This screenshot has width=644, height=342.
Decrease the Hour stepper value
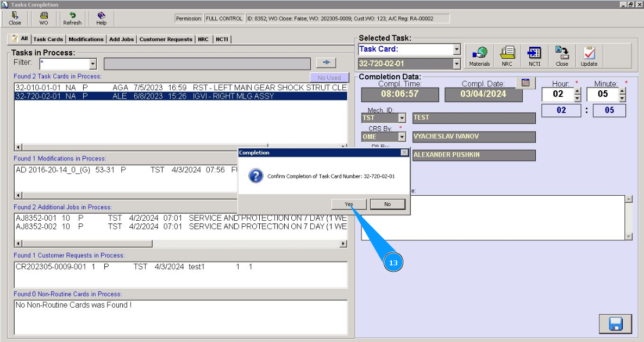(x=578, y=98)
